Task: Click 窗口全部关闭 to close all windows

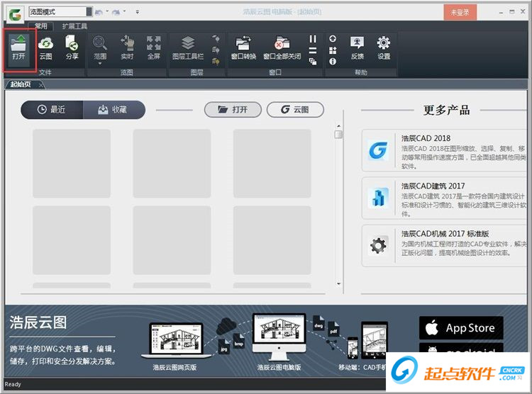Action: click(282, 47)
